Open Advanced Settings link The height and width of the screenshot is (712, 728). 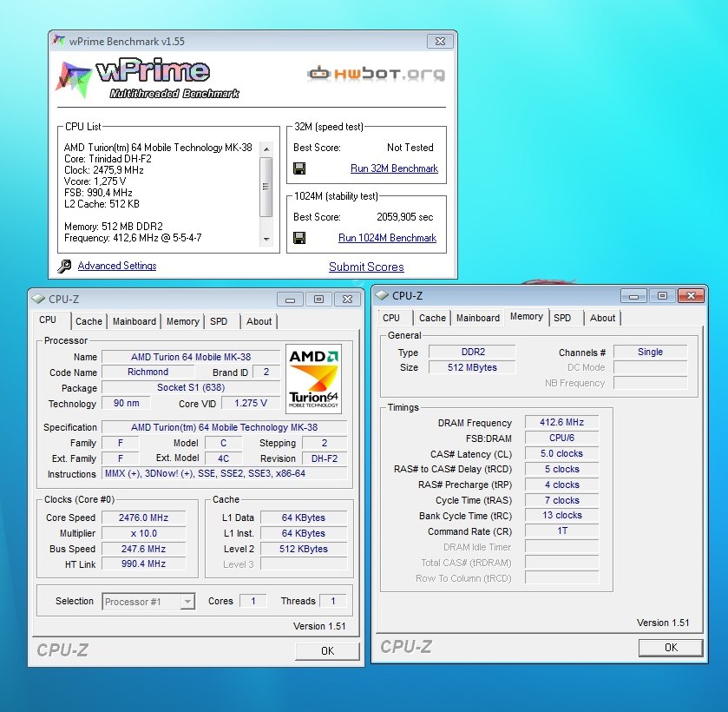coord(117,266)
